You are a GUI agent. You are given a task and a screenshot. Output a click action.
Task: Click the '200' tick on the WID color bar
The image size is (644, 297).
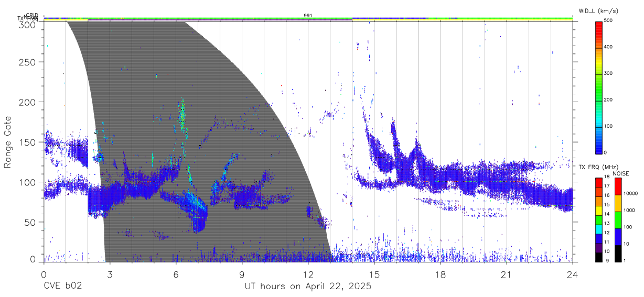(x=609, y=100)
